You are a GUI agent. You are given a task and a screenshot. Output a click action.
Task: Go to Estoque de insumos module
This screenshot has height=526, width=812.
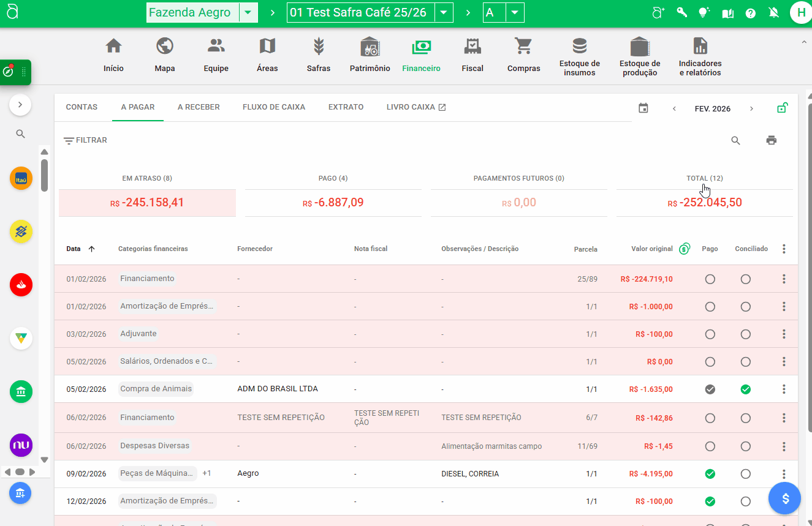point(579,47)
